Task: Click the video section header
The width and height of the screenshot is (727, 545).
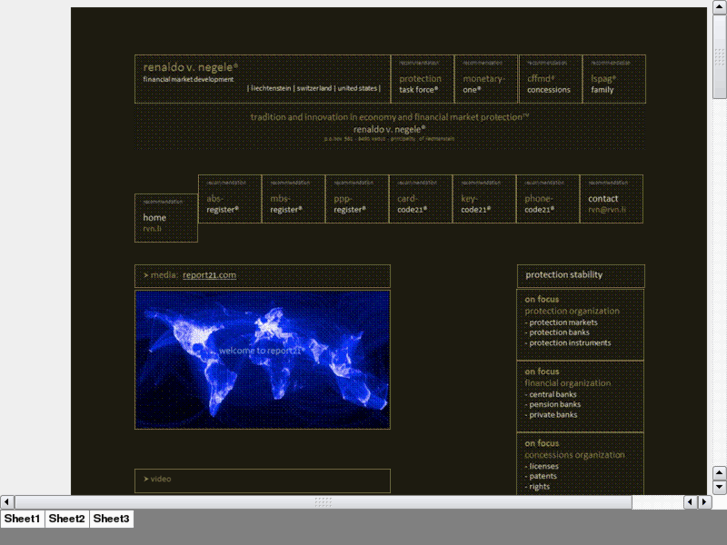Action: coord(262,481)
